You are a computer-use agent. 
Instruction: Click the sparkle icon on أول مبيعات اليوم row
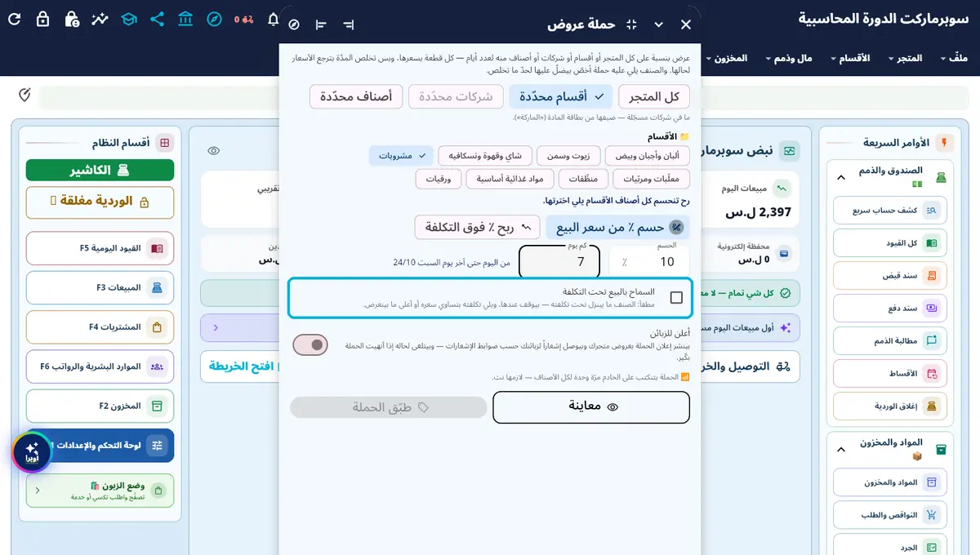pos(786,327)
